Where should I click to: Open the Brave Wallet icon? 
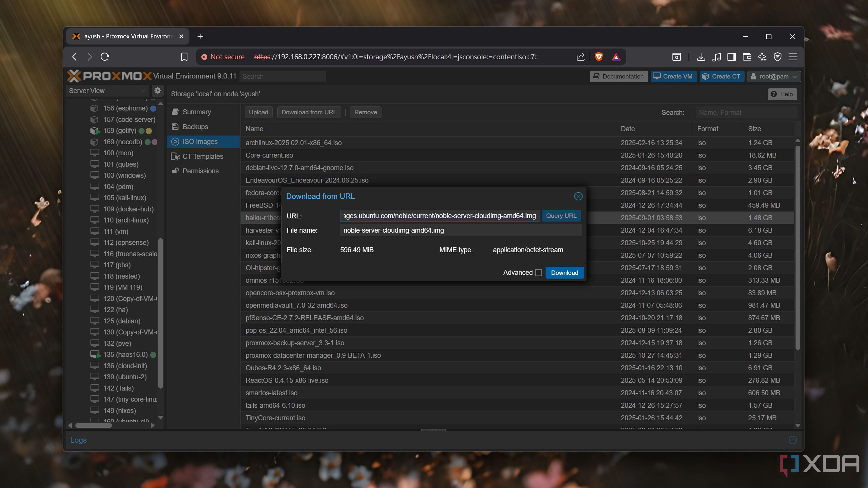pos(747,56)
